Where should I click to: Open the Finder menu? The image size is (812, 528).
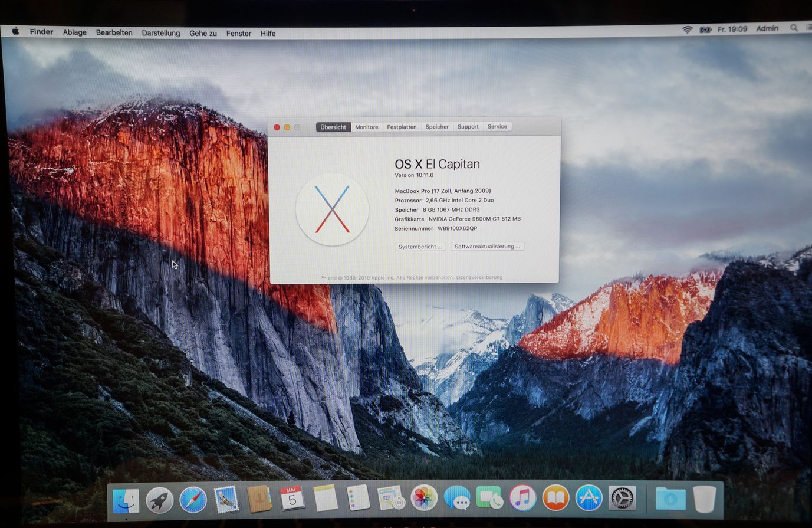click(x=41, y=32)
